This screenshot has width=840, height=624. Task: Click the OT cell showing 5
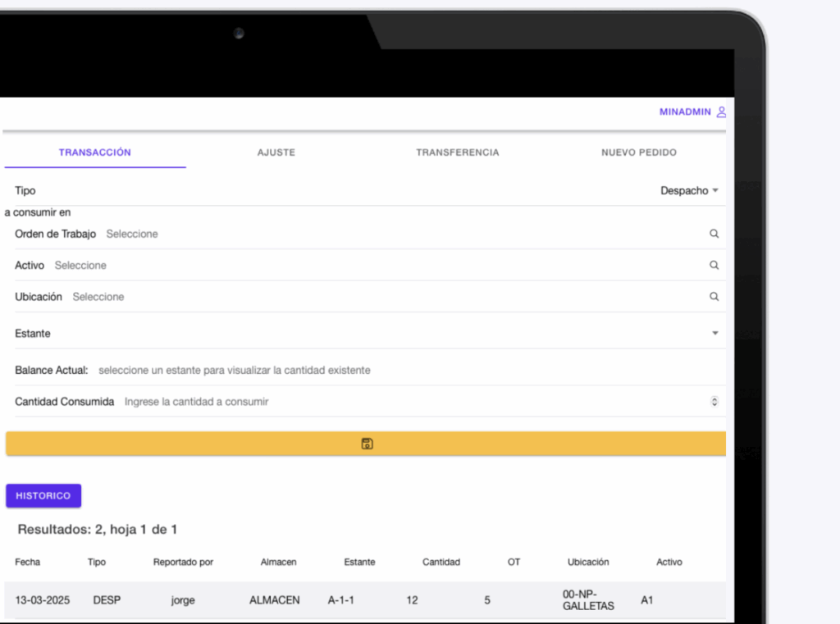point(487,600)
